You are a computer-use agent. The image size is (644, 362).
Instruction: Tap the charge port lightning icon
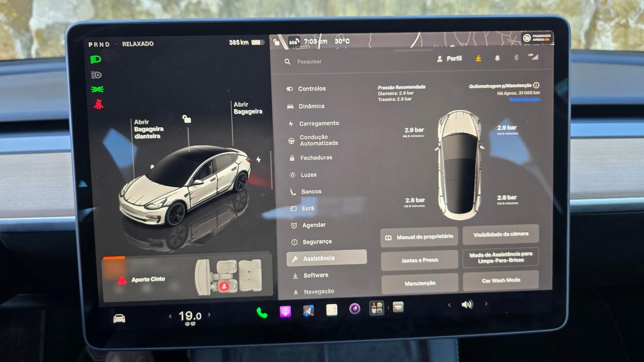click(259, 159)
